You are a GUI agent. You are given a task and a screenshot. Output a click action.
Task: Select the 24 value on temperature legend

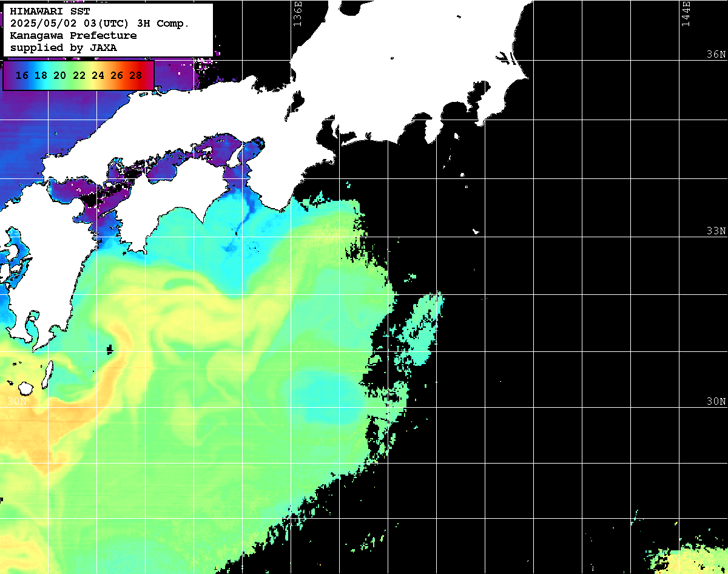98,76
